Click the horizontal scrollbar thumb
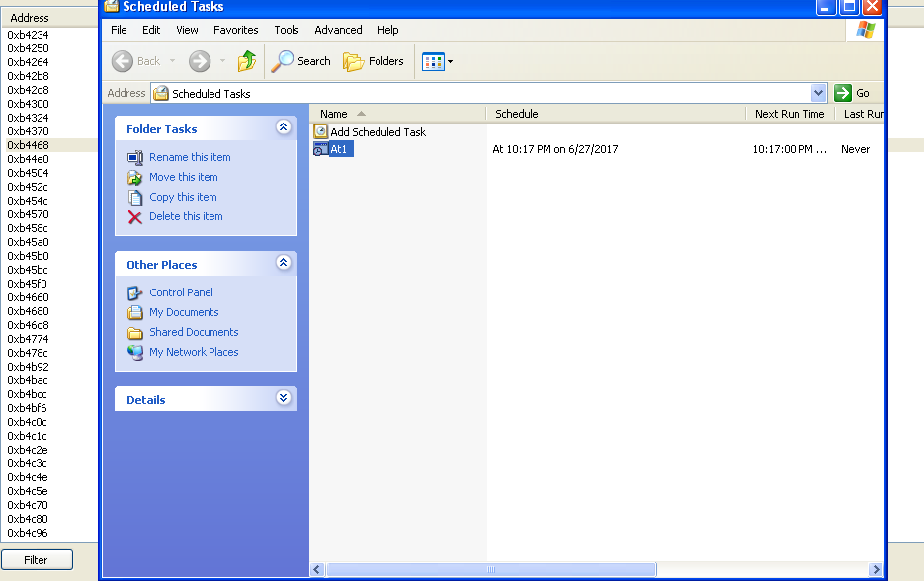The width and height of the screenshot is (924, 581). click(491, 569)
